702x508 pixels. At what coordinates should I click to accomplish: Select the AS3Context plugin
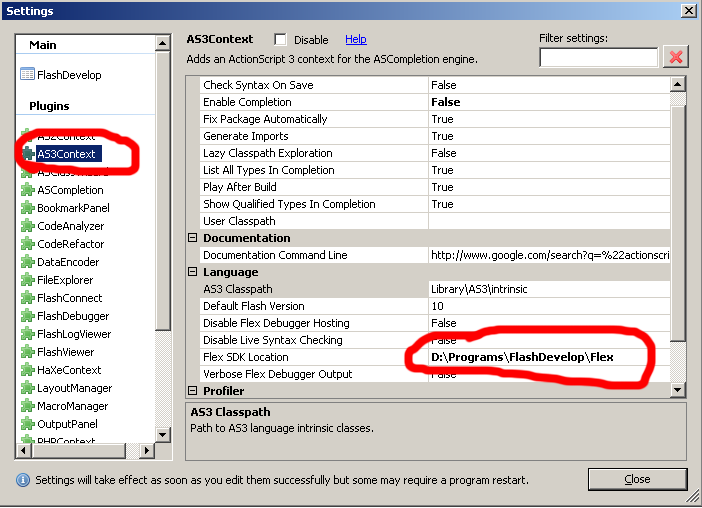pyautogui.click(x=66, y=154)
